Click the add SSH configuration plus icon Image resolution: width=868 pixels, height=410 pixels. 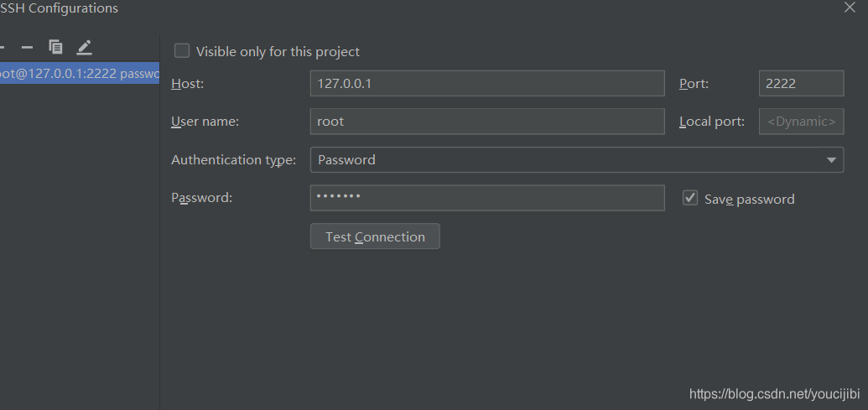point(3,47)
